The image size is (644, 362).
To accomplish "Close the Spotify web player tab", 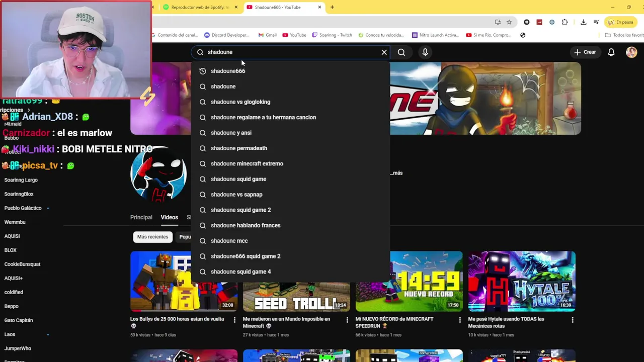I will [x=236, y=7].
